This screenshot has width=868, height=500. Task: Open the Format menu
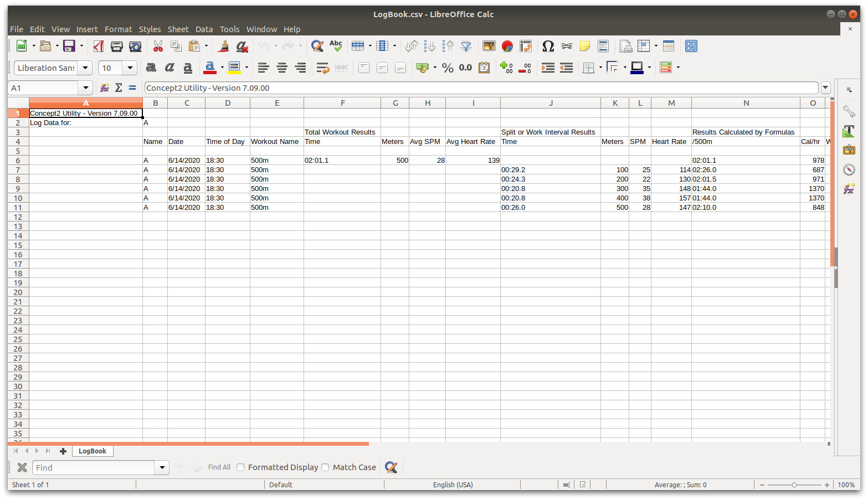click(x=119, y=29)
